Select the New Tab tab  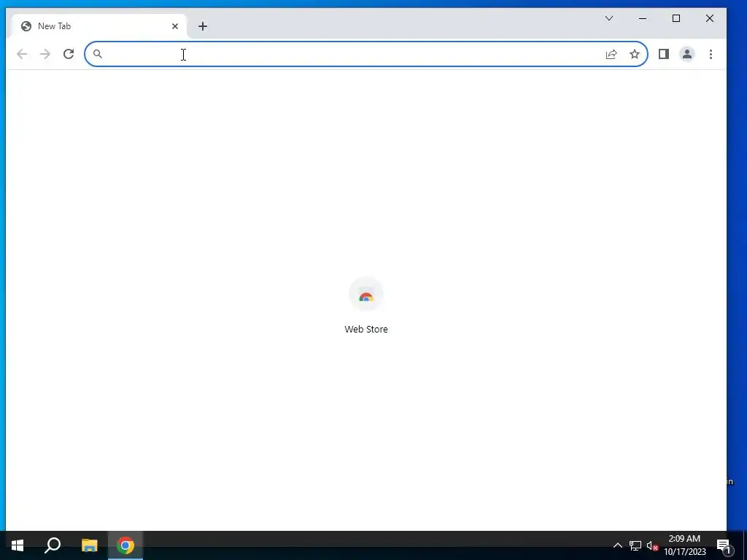coord(99,26)
